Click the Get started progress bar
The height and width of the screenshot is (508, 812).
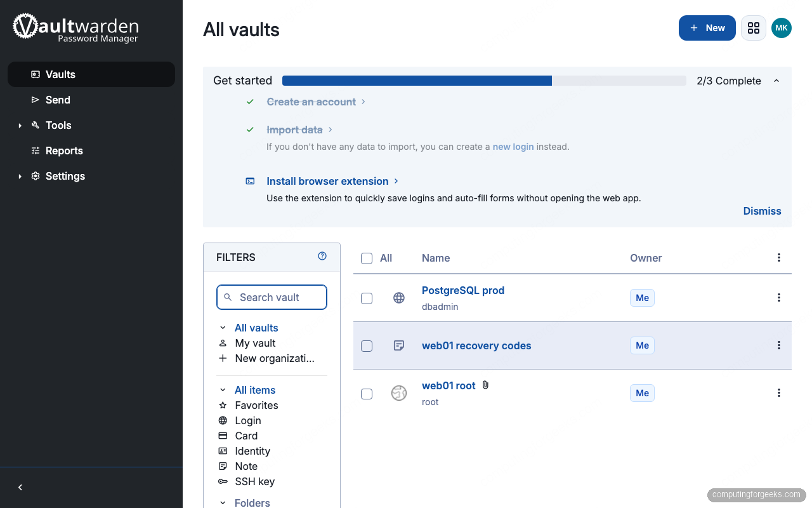[484, 81]
